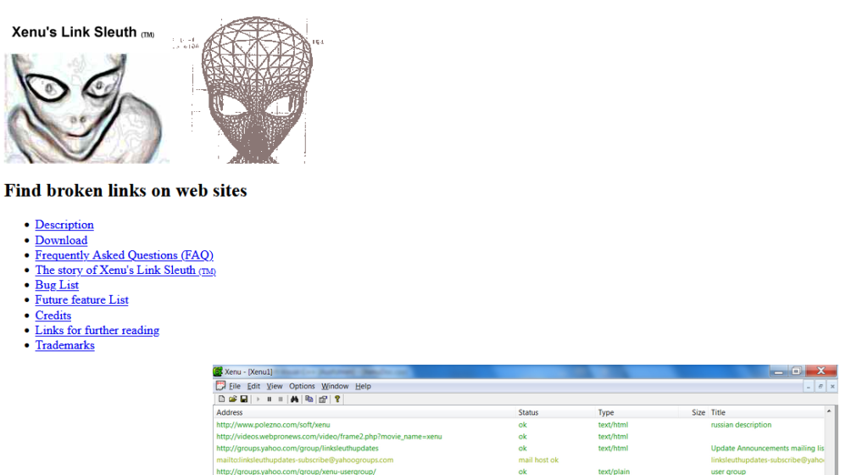Click the 'russian description' title cell

tap(741, 425)
